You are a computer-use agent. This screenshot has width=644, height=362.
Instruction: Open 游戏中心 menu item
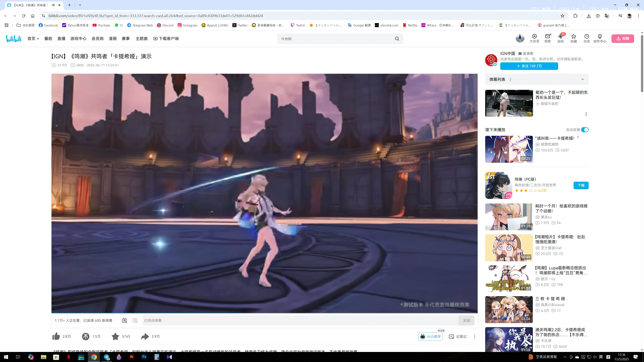(x=78, y=39)
